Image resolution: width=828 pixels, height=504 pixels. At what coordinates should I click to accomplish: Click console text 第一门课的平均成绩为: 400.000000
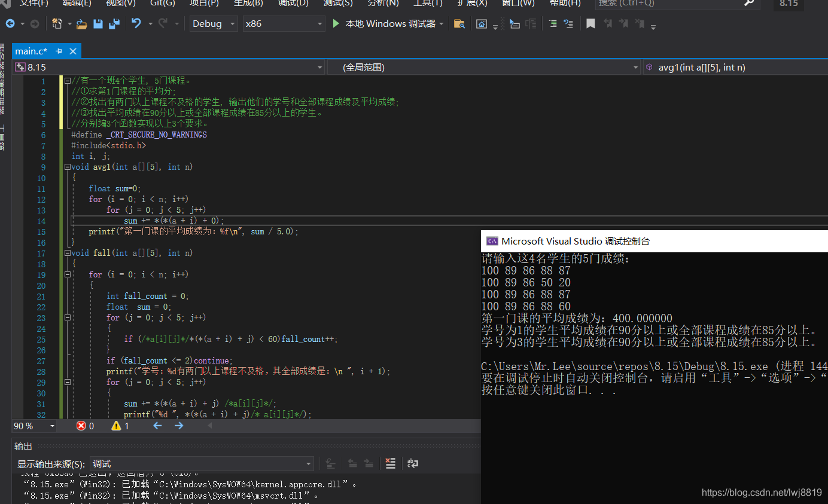[577, 318]
